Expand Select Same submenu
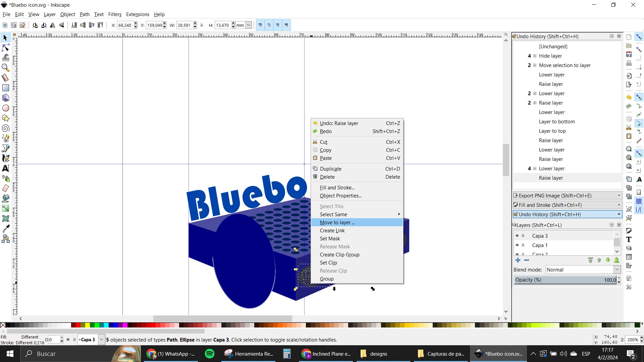 tap(357, 215)
